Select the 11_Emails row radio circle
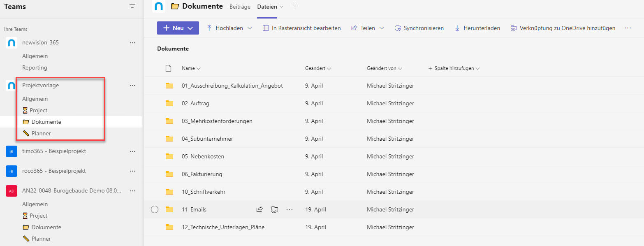Image resolution: width=644 pixels, height=246 pixels. pos(155,209)
